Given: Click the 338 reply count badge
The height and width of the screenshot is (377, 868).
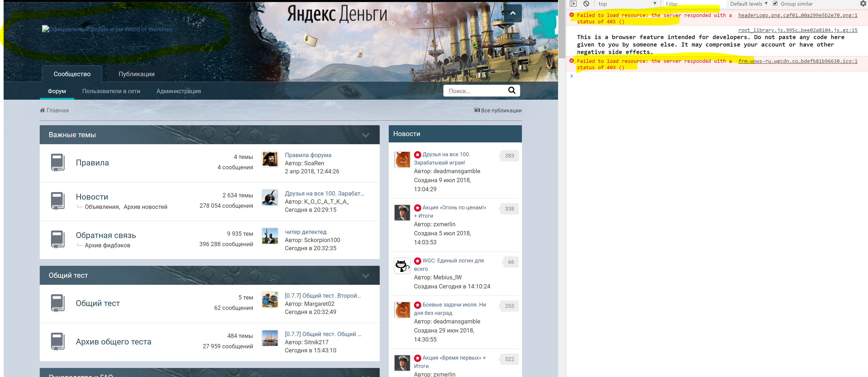Looking at the screenshot, I should click(509, 209).
